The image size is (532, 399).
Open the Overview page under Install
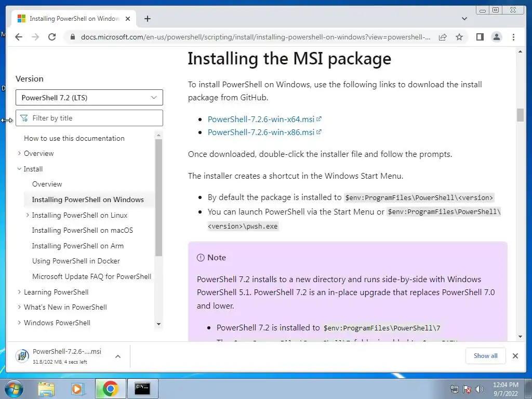tap(47, 184)
